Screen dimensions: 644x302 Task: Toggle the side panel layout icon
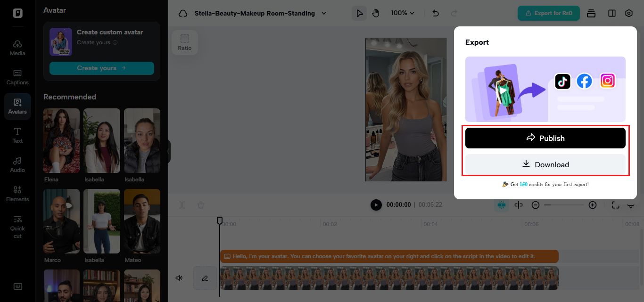tap(612, 13)
